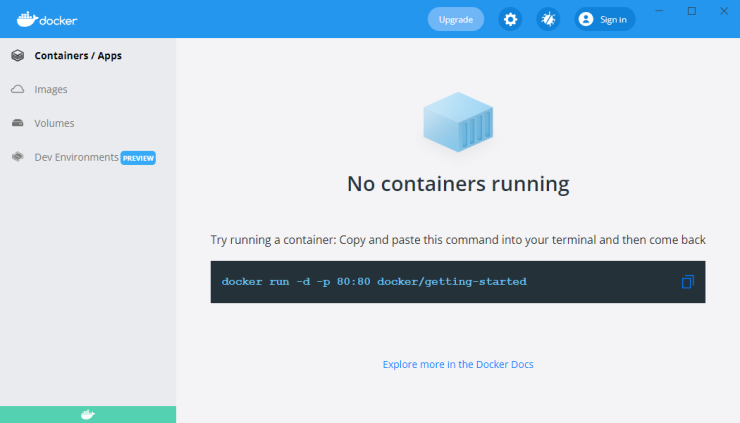Open the Images section
This screenshot has width=740, height=423.
pyautogui.click(x=88, y=89)
